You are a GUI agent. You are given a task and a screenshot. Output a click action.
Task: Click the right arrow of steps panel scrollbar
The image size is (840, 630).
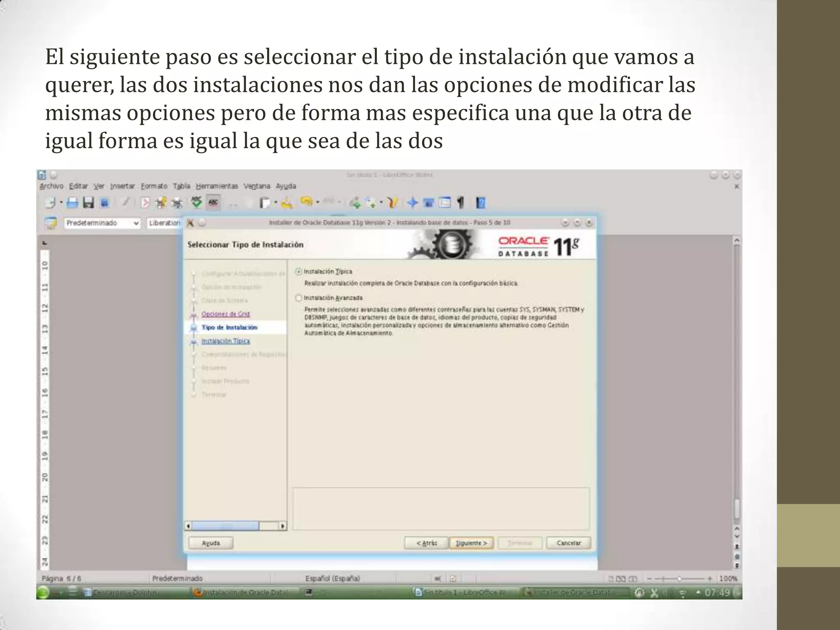click(283, 526)
